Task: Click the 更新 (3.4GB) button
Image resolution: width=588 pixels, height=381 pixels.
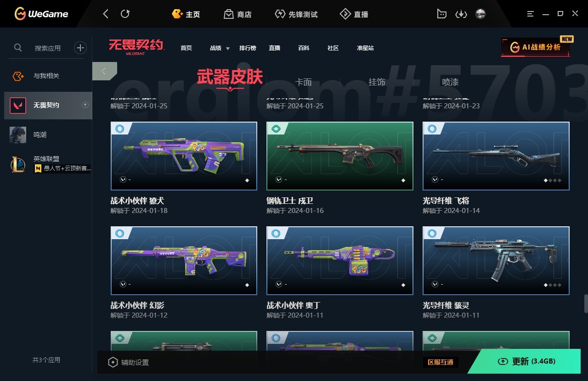Action: coord(527,362)
